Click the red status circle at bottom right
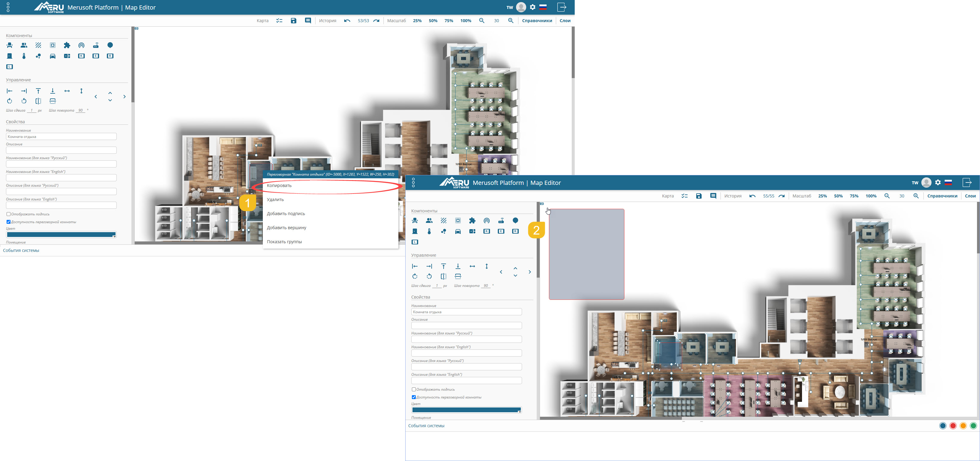980x461 pixels. (952, 426)
